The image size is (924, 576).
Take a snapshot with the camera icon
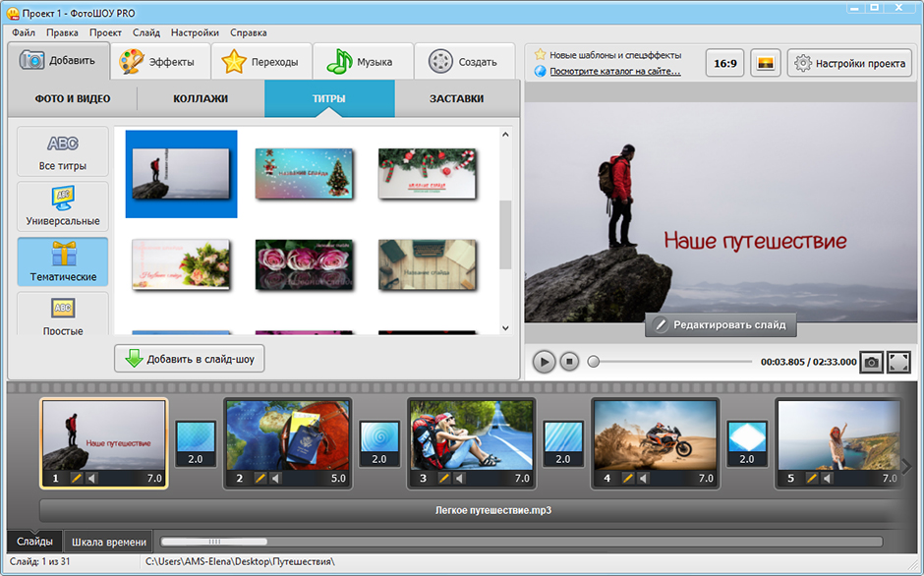point(871,362)
